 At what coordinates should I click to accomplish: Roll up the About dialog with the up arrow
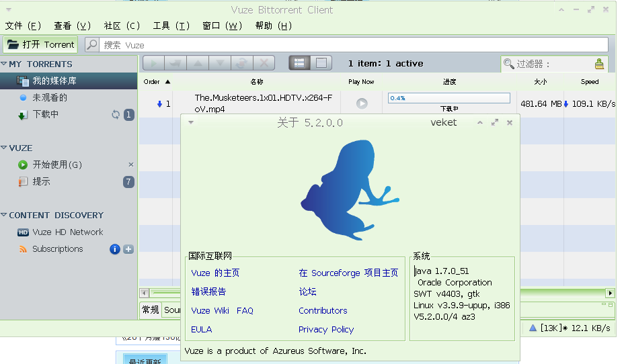pyautogui.click(x=480, y=123)
